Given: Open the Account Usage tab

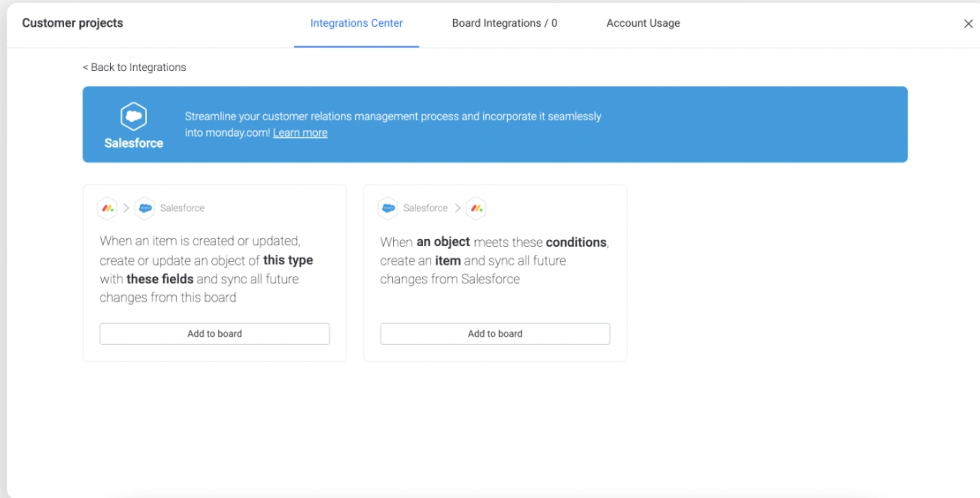Looking at the screenshot, I should (x=643, y=23).
